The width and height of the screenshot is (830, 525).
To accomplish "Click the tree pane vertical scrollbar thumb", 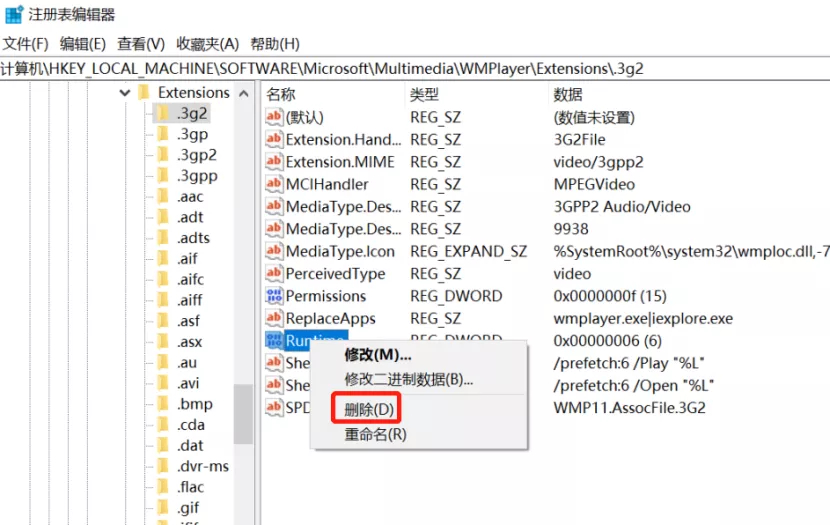I will (243, 414).
